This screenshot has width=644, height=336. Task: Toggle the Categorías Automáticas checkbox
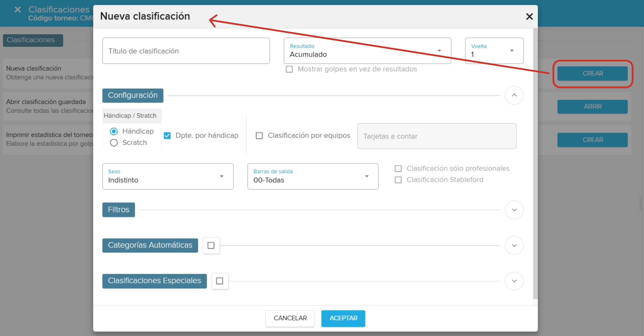(x=211, y=245)
